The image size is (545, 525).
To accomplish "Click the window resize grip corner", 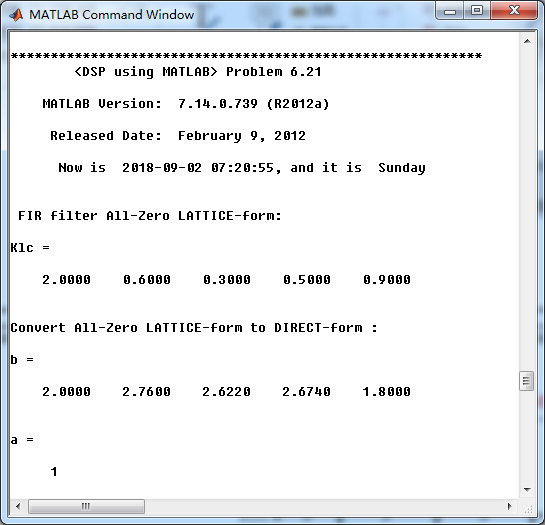I will [x=528, y=509].
